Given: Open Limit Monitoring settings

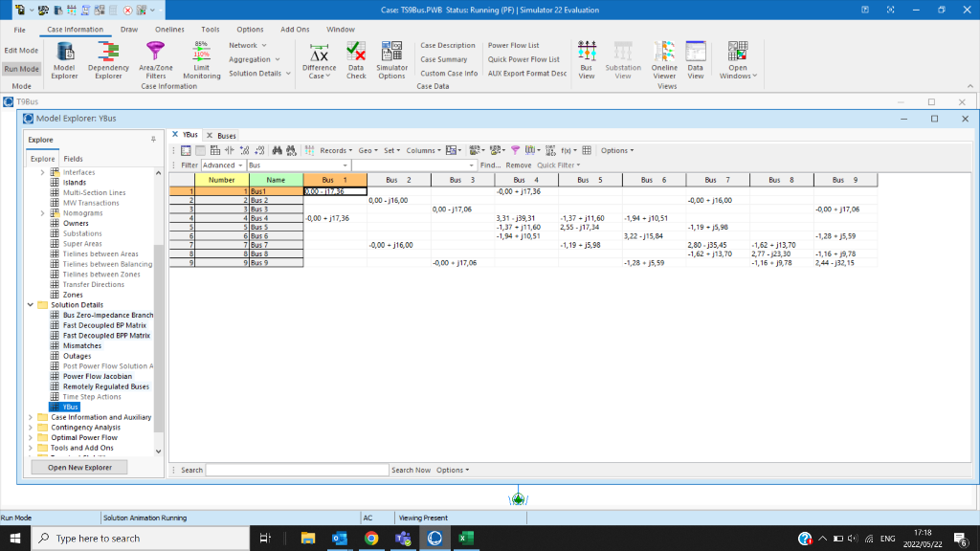Looking at the screenshot, I should click(x=201, y=60).
